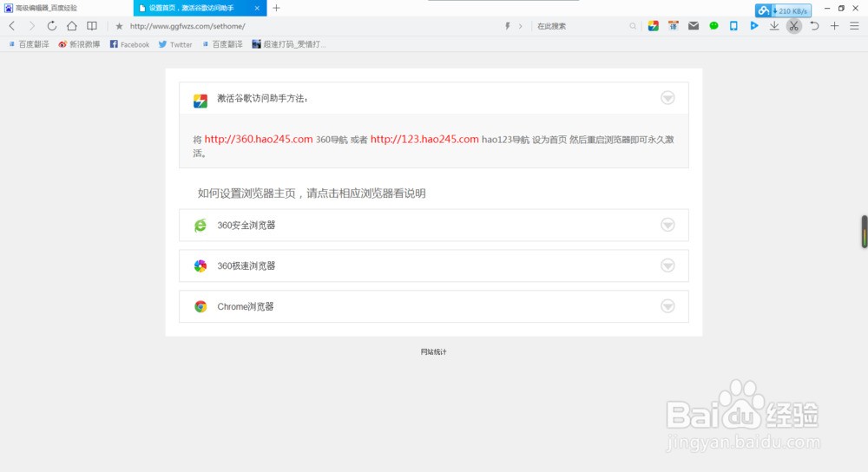The image size is (868, 472).
Task: Open the first 百度翻译 bookmark
Action: [29, 44]
